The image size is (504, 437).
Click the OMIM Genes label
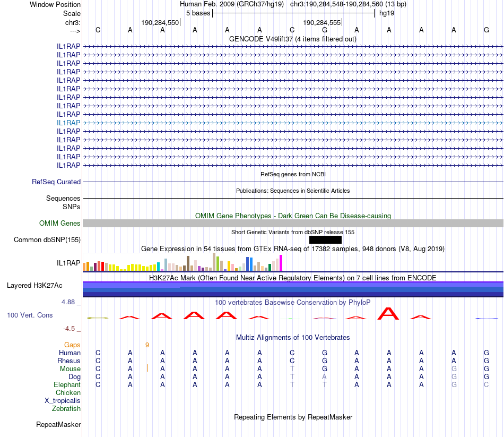coord(59,224)
